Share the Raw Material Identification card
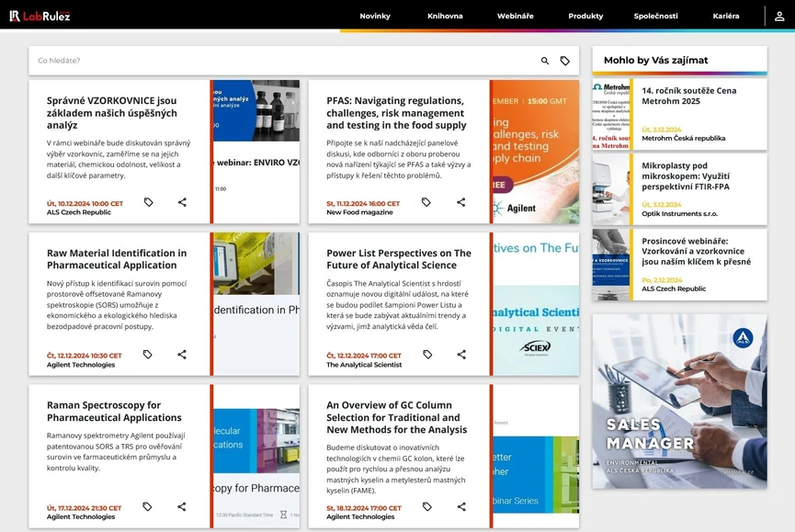This screenshot has width=795, height=532. pos(182,355)
